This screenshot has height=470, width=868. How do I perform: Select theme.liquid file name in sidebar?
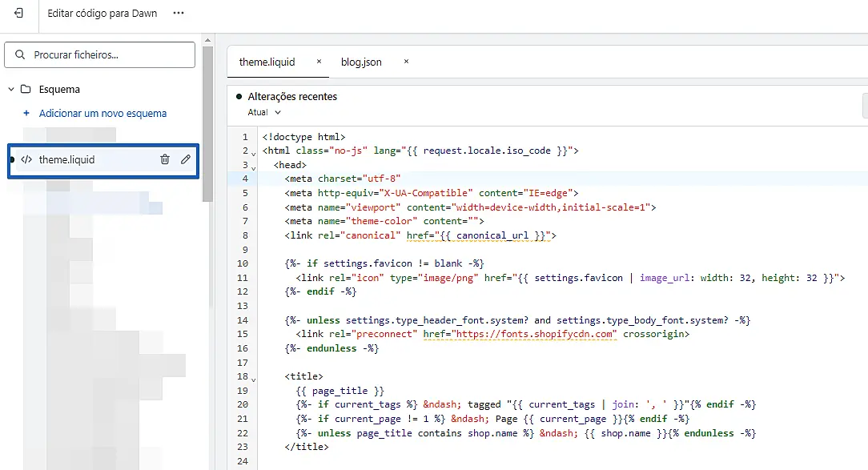(x=67, y=159)
